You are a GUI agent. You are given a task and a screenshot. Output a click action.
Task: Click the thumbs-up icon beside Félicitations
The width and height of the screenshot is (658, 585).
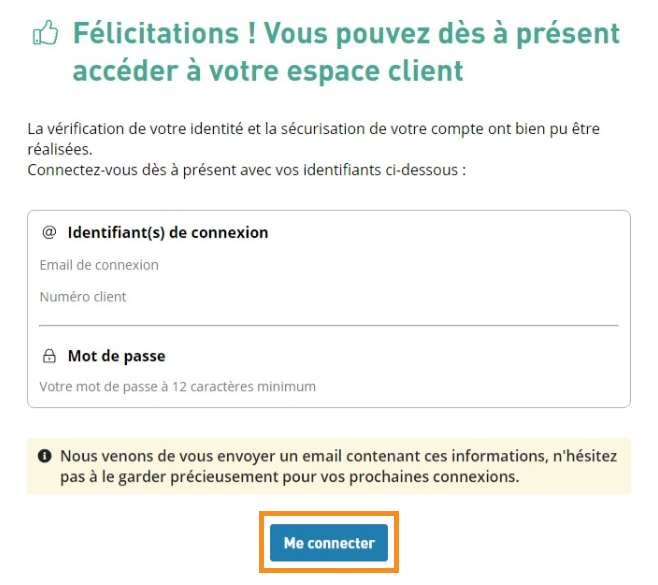(46, 35)
